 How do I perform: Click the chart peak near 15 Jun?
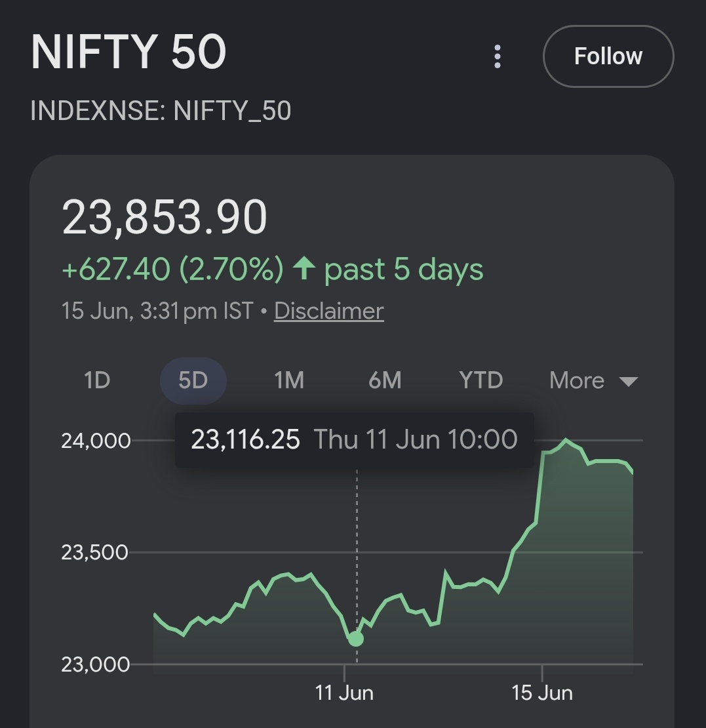click(565, 439)
